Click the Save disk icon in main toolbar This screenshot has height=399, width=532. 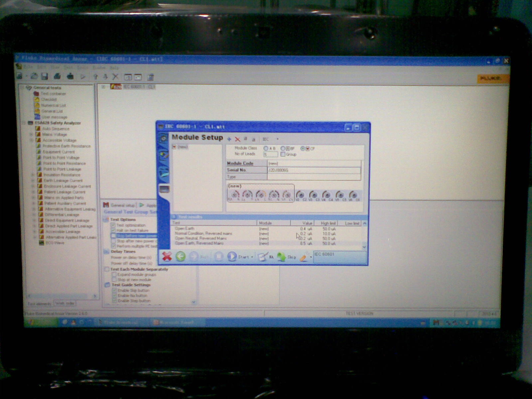45,77
